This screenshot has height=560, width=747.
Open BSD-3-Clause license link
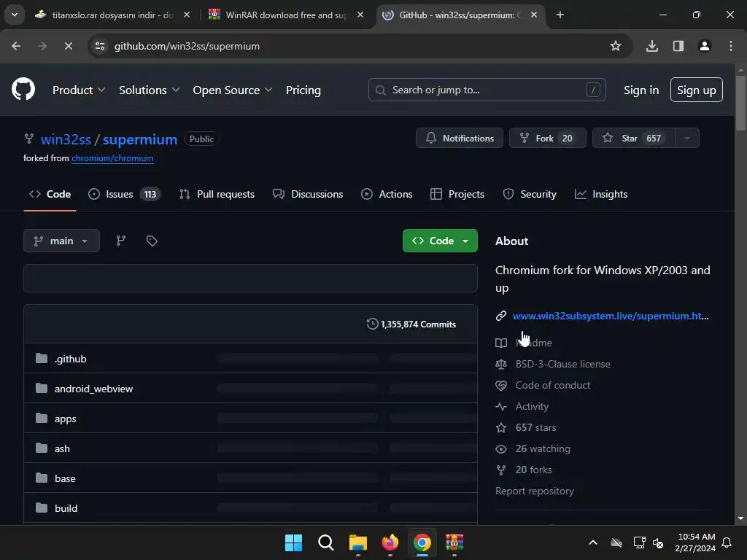562,365
